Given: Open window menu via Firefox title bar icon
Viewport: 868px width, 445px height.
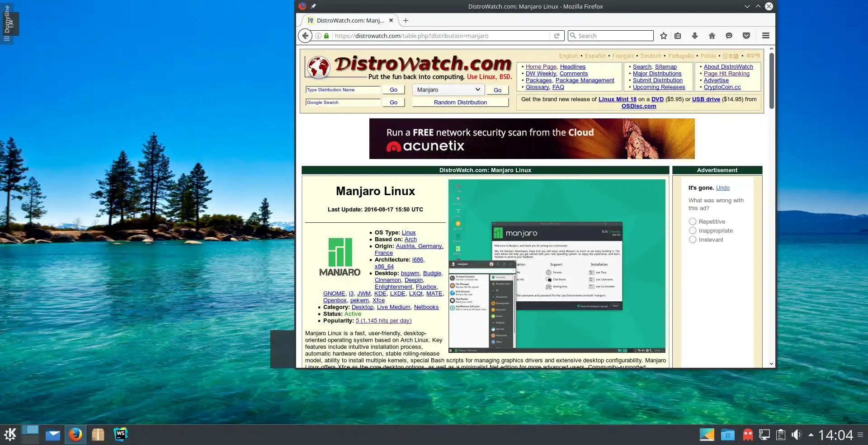Looking at the screenshot, I should [302, 6].
